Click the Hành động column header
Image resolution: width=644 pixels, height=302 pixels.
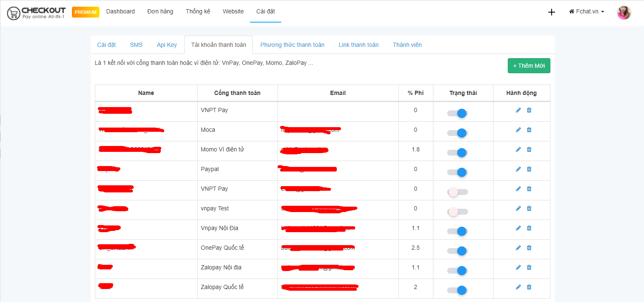522,93
